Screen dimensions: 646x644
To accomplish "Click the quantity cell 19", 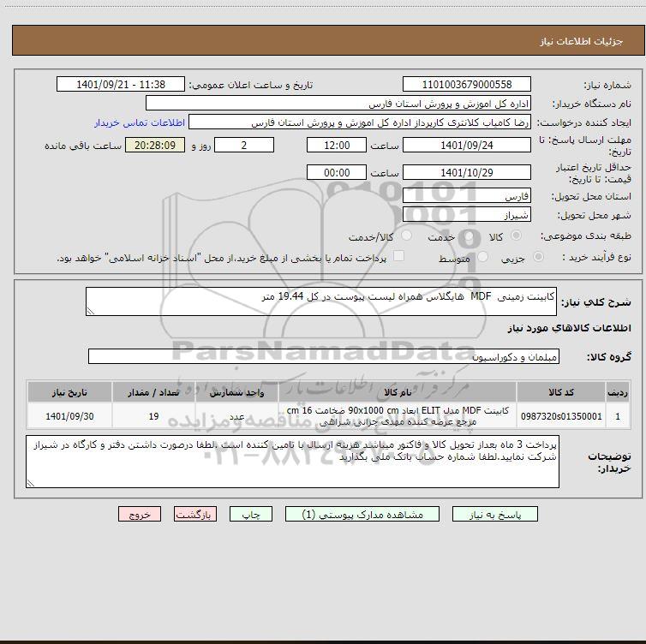I will click(153, 416).
